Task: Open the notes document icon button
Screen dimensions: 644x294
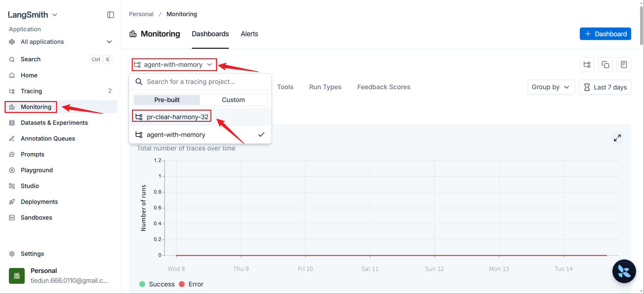Action: pos(624,65)
